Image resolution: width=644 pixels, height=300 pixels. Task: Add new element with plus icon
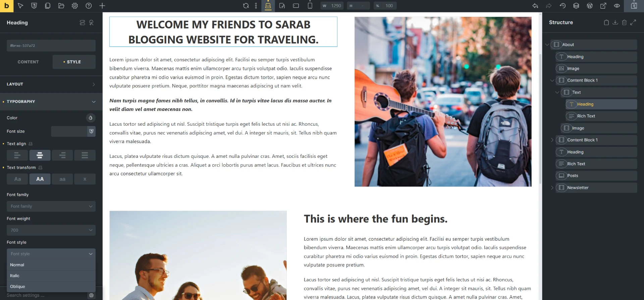coord(102,6)
